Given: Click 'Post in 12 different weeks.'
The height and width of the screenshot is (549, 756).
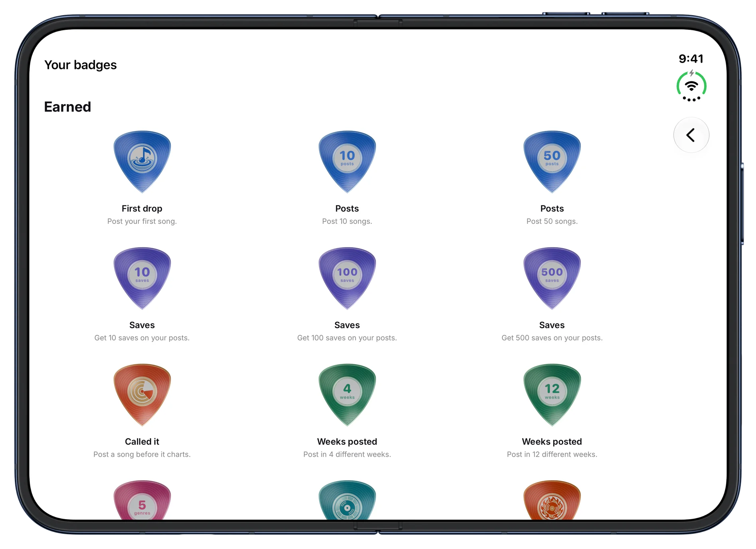Looking at the screenshot, I should [x=552, y=454].
